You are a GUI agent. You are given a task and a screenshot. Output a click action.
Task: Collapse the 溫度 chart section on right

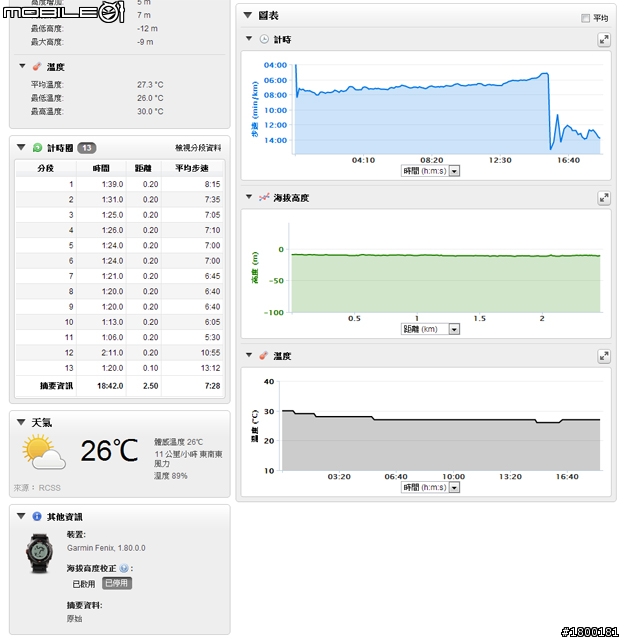(249, 355)
